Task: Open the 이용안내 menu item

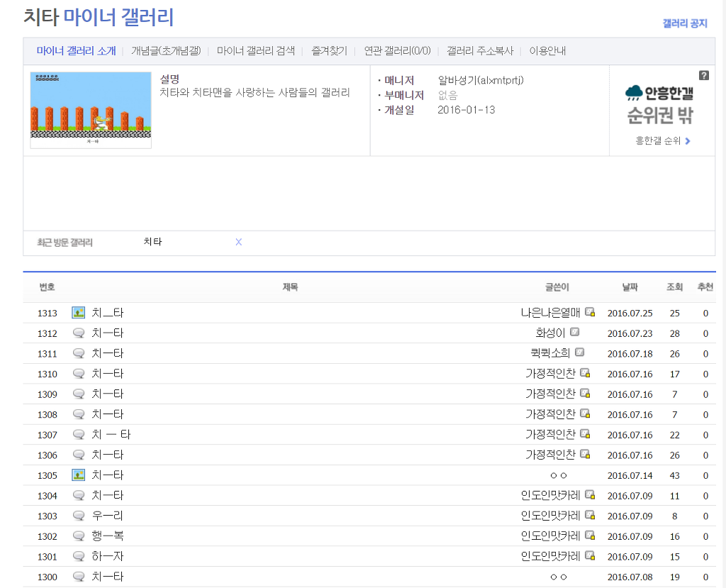Action: click(x=548, y=51)
